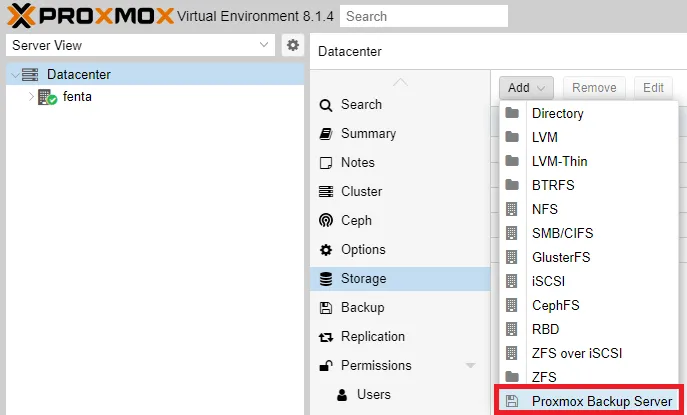The image size is (687, 415).
Task: Click the Proxmox logo icon
Action: (x=21, y=16)
